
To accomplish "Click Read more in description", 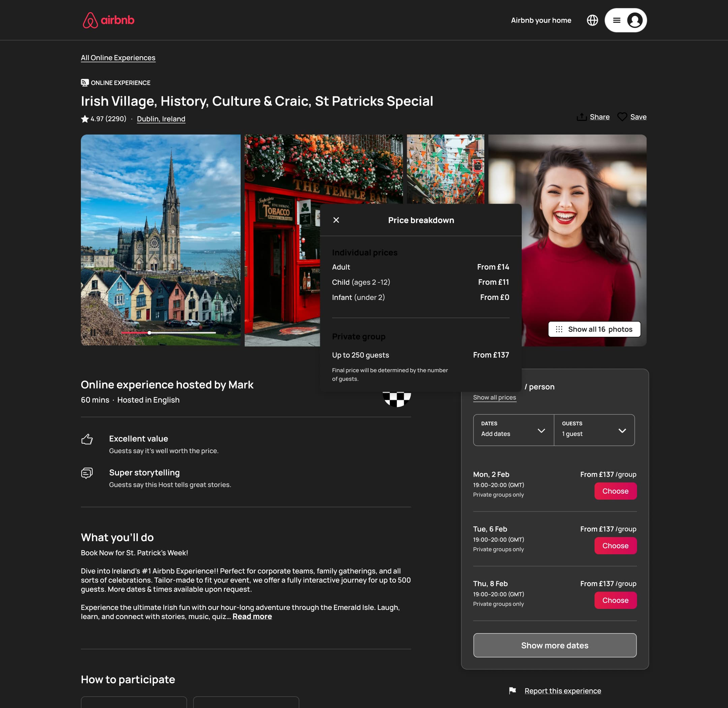I will [x=252, y=616].
